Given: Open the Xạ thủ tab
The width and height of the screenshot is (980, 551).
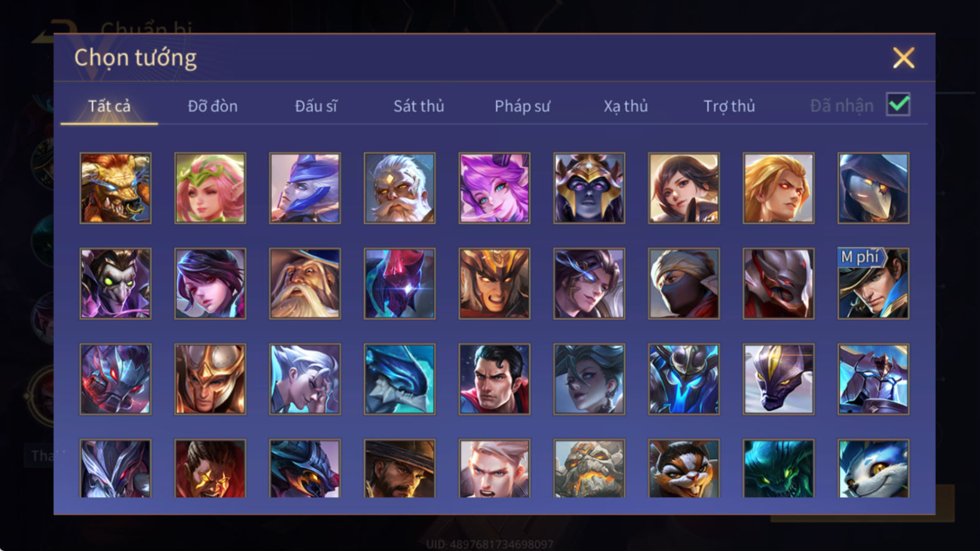Looking at the screenshot, I should (x=625, y=106).
